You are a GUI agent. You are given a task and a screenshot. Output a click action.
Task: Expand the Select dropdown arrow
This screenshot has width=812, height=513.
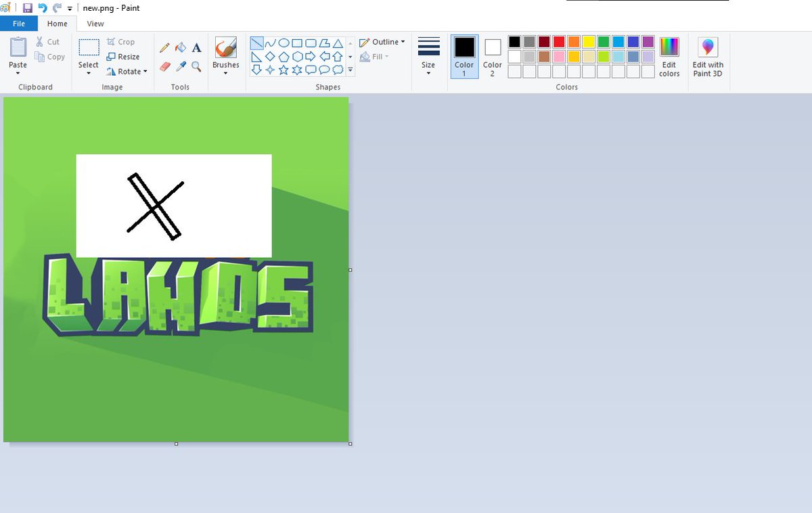coord(89,73)
